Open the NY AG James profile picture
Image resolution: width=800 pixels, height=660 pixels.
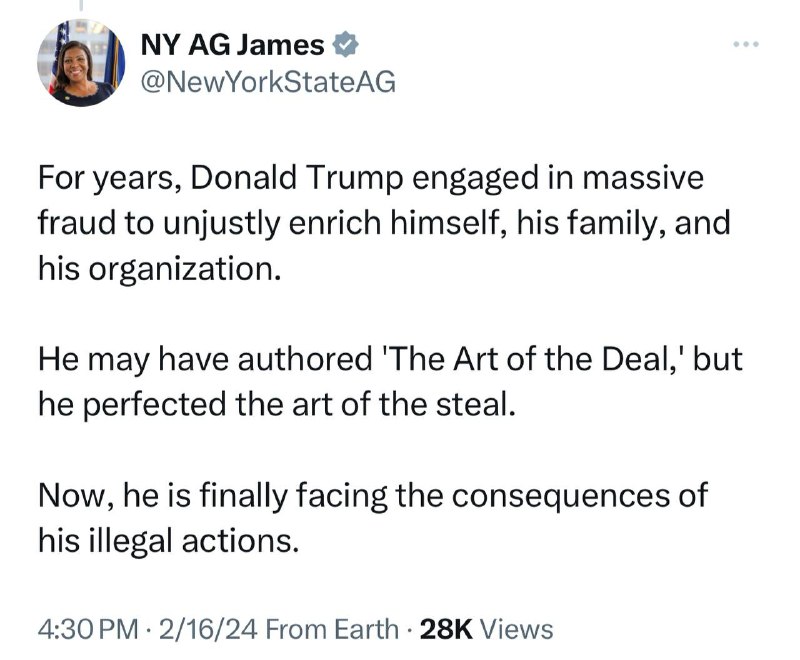pyautogui.click(x=81, y=63)
